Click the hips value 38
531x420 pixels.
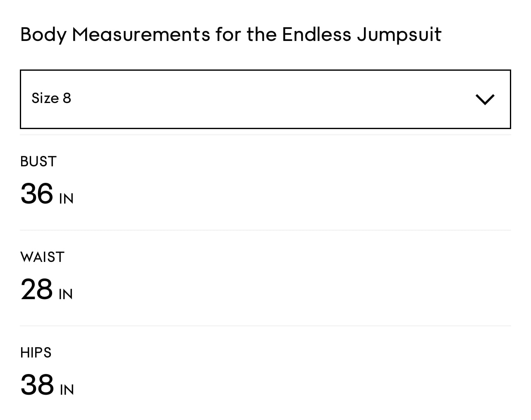[37, 385]
